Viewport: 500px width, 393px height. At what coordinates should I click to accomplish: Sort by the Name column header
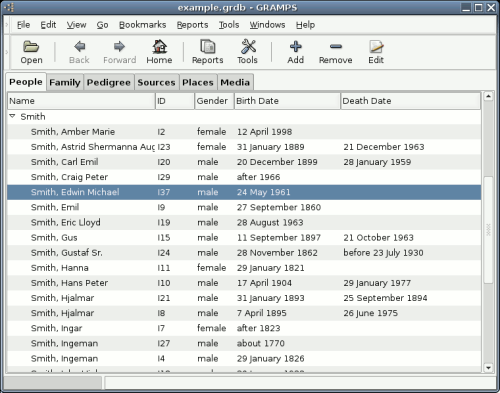(x=81, y=101)
